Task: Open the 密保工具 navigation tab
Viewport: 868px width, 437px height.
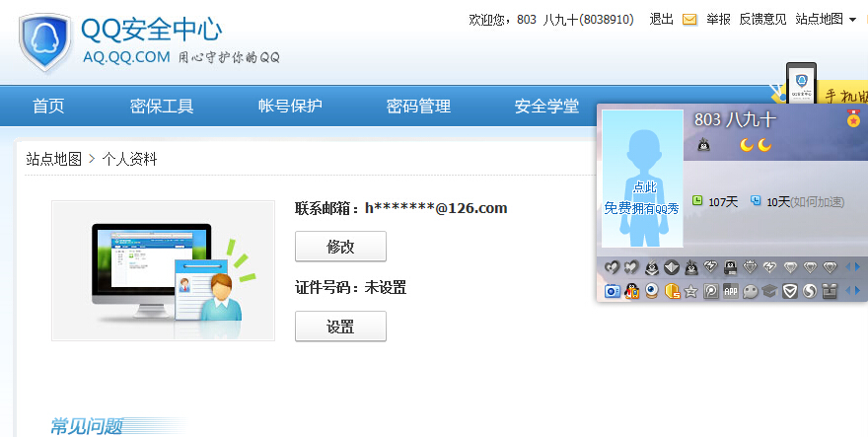Action: (162, 106)
